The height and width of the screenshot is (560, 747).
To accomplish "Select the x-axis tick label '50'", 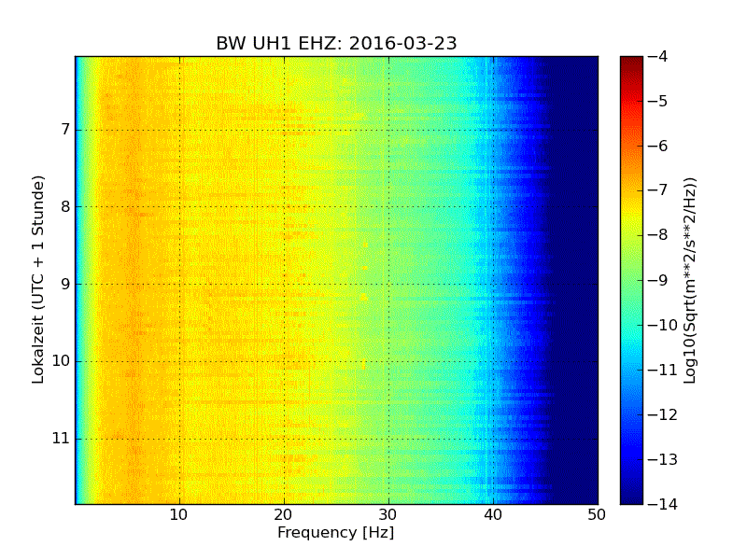I will click(x=597, y=514).
